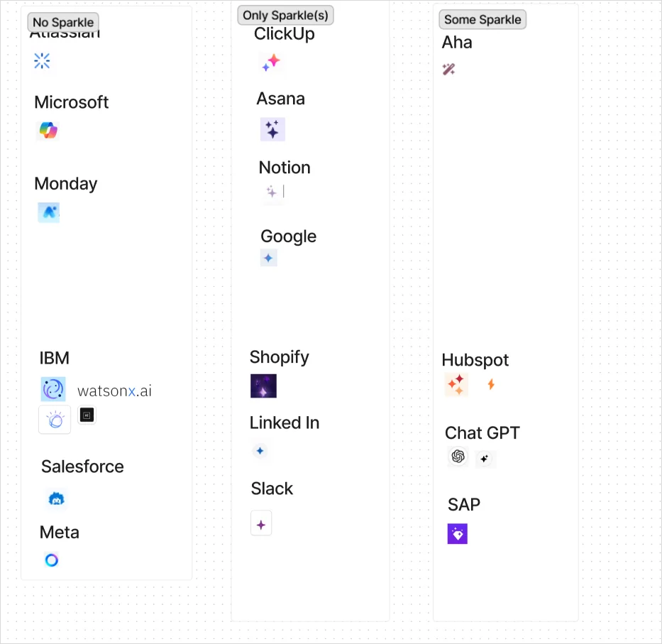This screenshot has height=644, width=662.
Task: Select the "No Sparkle" column label
Action: (63, 22)
